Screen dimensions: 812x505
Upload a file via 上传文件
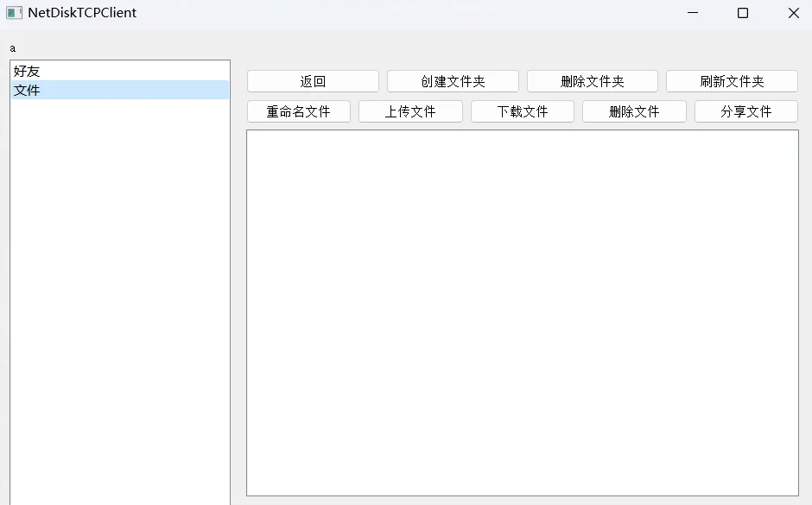(410, 111)
